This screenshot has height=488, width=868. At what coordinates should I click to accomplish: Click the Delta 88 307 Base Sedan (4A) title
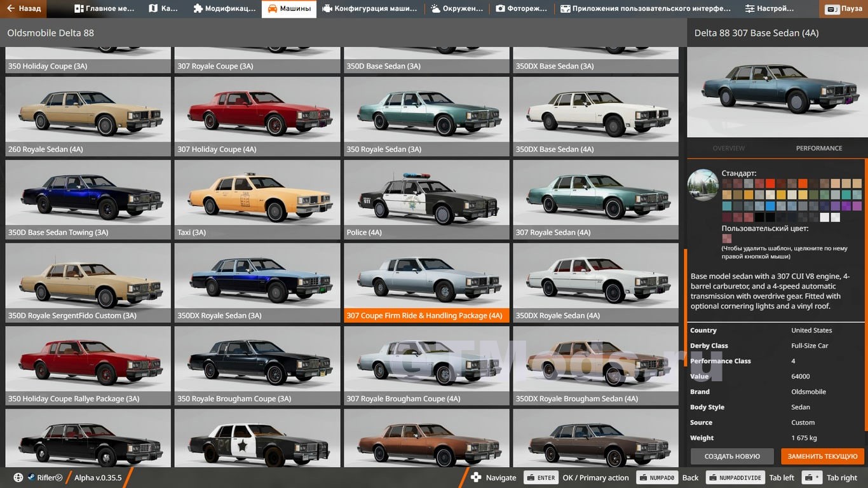[756, 33]
